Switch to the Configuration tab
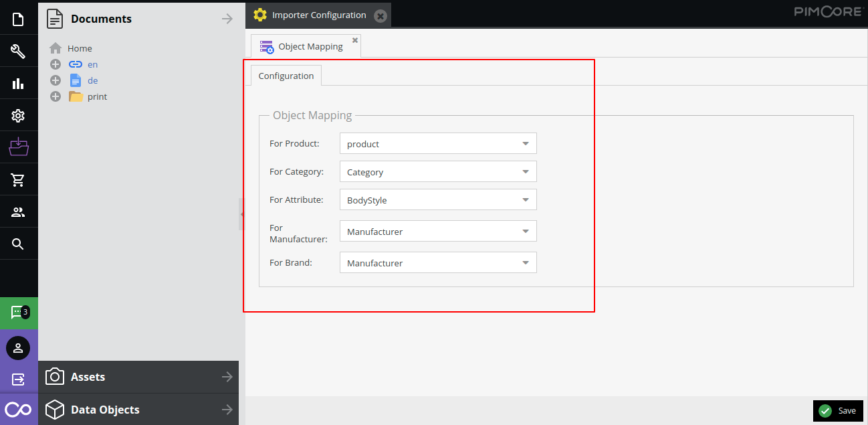This screenshot has height=425, width=868. [x=286, y=76]
